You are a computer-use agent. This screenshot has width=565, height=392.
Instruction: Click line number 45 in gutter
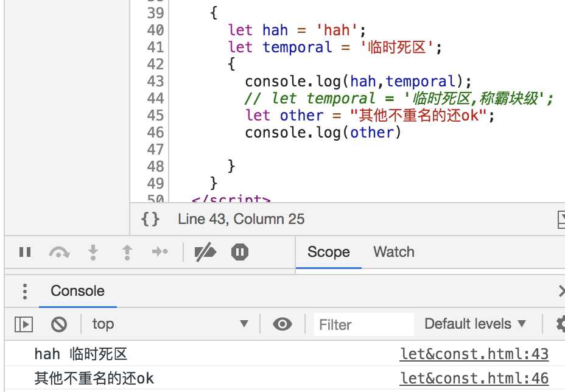[155, 116]
